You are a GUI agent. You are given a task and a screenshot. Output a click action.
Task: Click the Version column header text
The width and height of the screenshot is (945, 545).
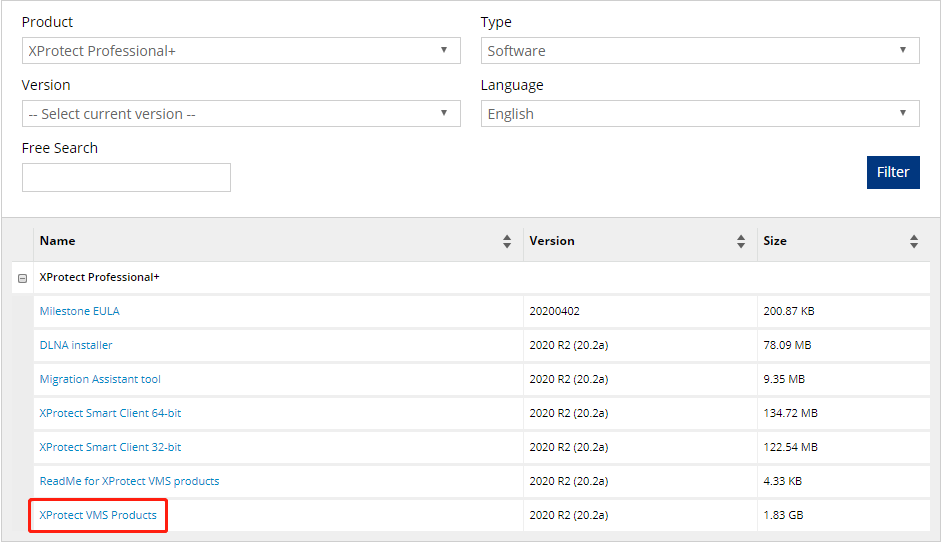point(552,241)
